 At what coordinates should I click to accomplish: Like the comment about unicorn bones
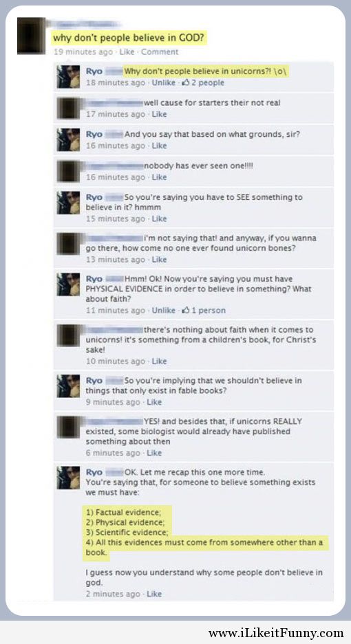[159, 260]
